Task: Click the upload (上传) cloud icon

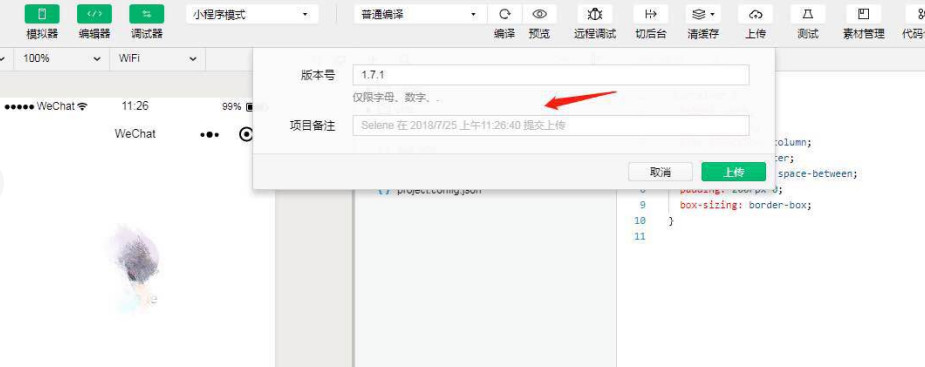Action: (755, 14)
